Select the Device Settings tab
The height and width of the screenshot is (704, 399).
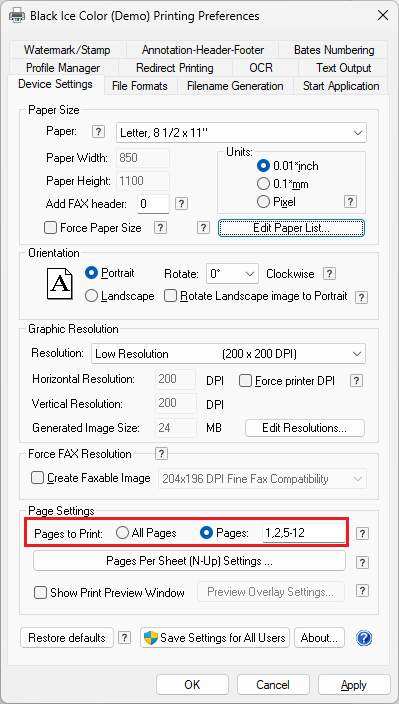coord(56,84)
